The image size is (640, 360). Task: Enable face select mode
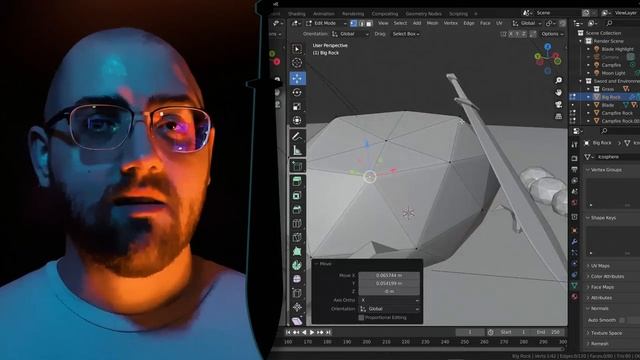click(369, 24)
